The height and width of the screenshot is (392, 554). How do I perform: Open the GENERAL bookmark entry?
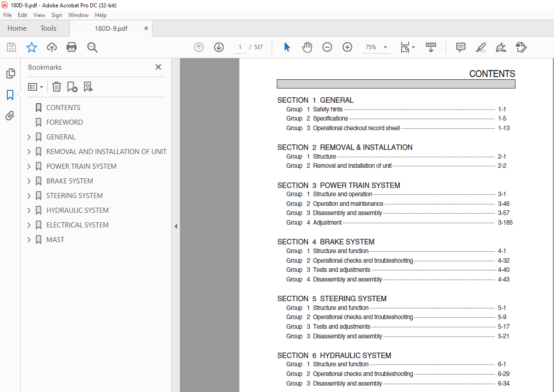click(61, 137)
